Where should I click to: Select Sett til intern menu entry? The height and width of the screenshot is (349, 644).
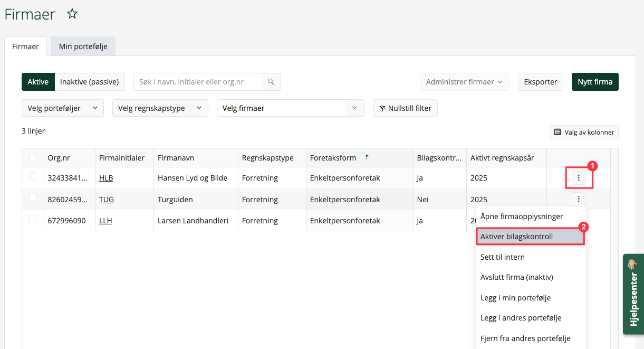click(x=531, y=257)
